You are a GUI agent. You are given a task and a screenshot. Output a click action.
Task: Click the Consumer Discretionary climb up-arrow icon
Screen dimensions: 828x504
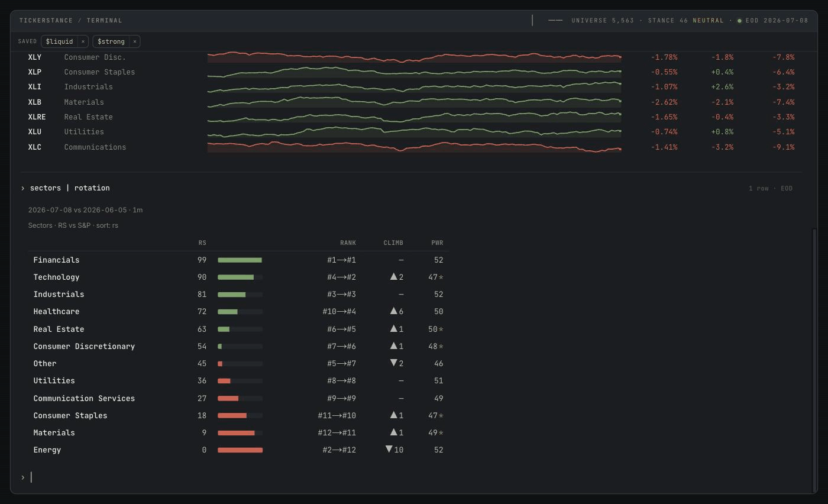(393, 346)
